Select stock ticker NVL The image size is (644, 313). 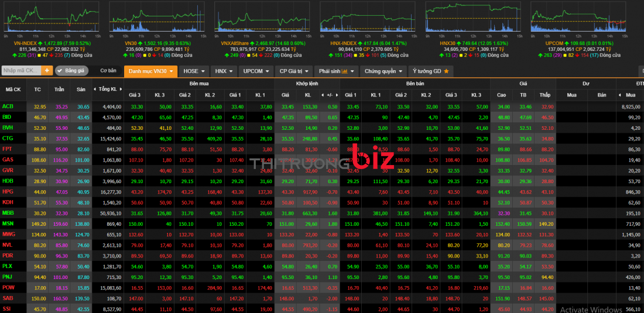[8, 245]
